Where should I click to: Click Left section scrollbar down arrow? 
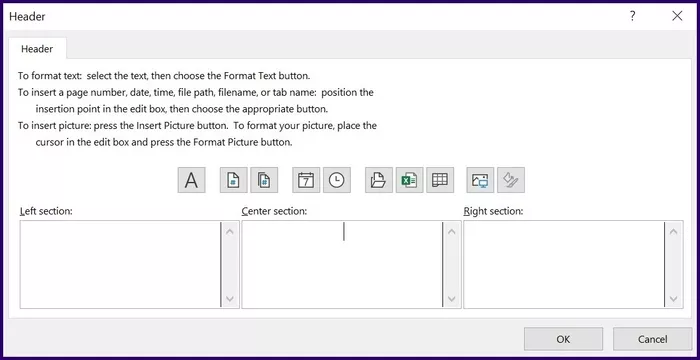pyautogui.click(x=230, y=298)
